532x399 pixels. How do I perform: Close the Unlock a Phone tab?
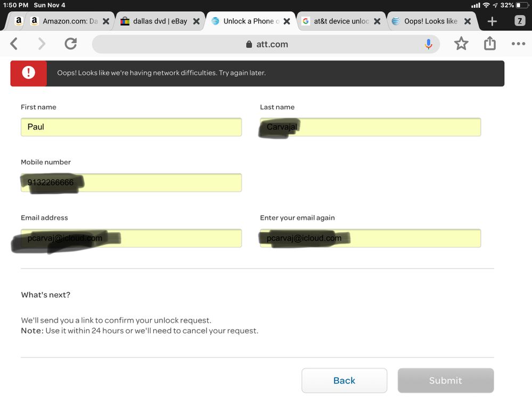(x=287, y=22)
